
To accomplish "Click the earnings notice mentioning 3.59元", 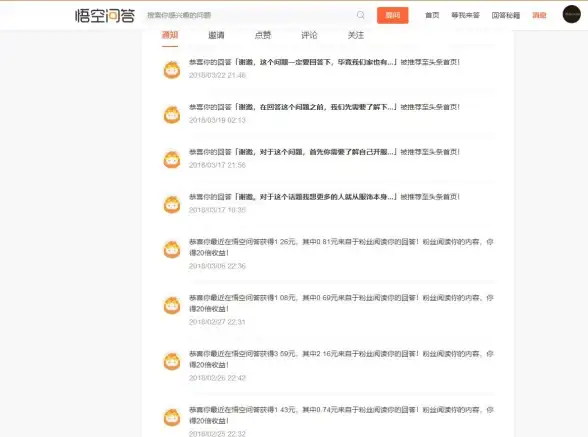I will (341, 359).
